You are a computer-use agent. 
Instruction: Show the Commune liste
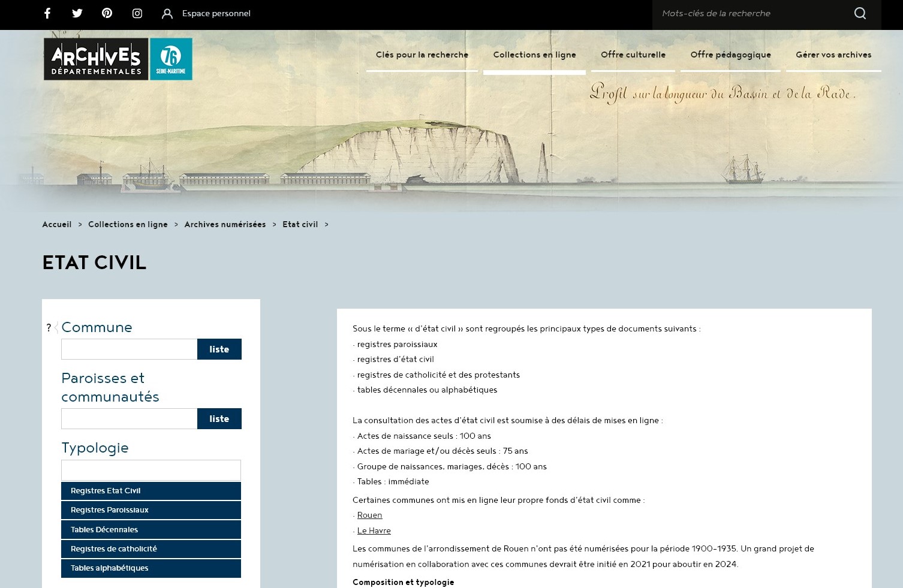point(219,349)
